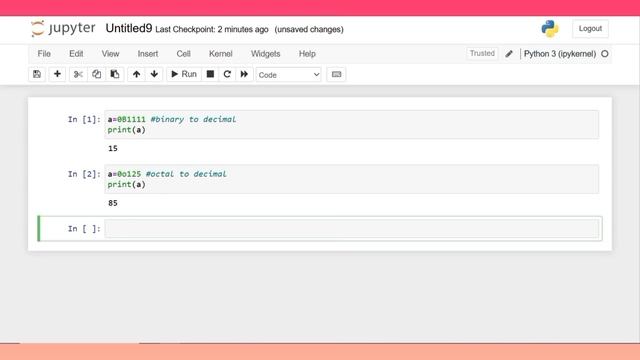Viewport: 640px width, 360px height.
Task: Run the current cell
Action: tap(184, 74)
